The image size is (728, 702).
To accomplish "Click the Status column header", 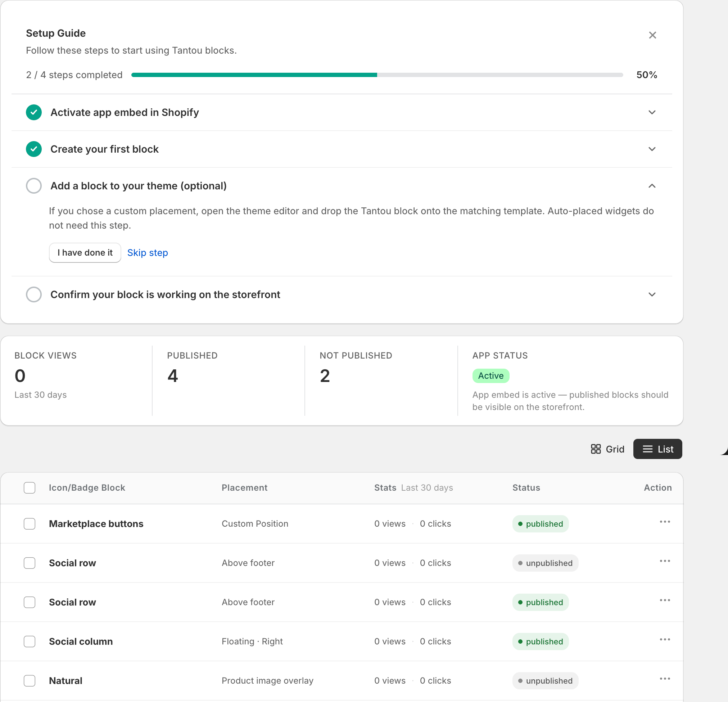I will pyautogui.click(x=526, y=487).
